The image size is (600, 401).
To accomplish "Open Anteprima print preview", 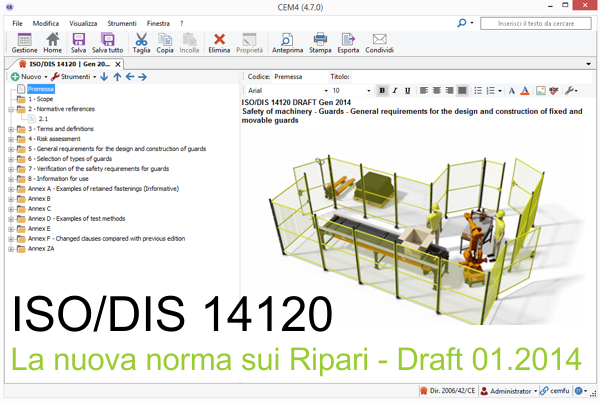I will [x=287, y=42].
